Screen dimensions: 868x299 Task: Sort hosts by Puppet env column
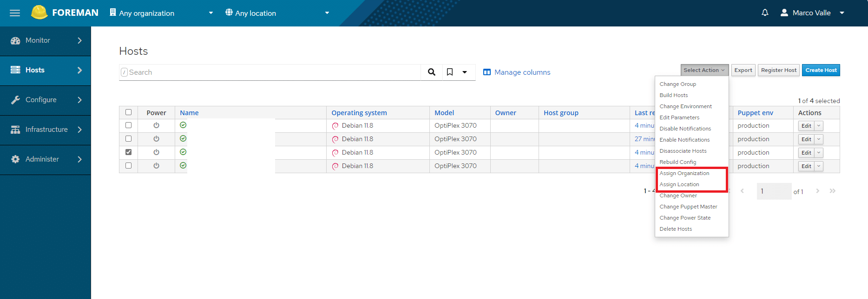point(756,113)
